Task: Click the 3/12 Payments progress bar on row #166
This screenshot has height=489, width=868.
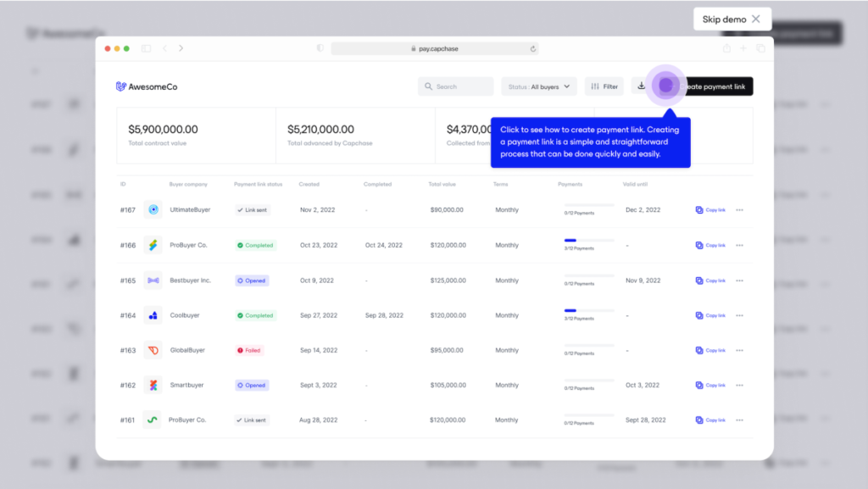Action: click(x=587, y=240)
